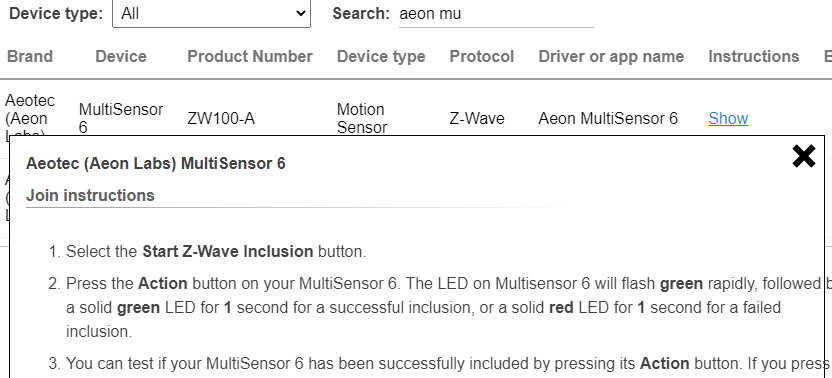
Task: Click the Join instructions heading
Action: pyautogui.click(x=90, y=195)
